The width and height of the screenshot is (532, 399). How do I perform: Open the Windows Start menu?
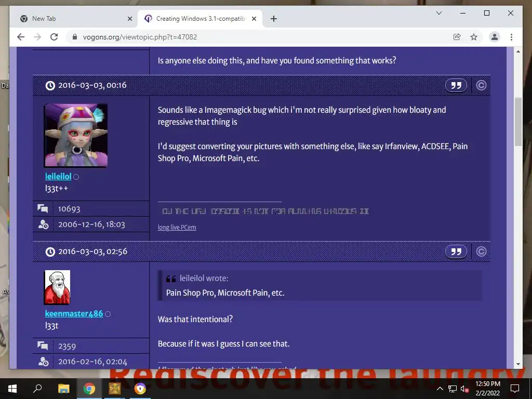(x=12, y=389)
